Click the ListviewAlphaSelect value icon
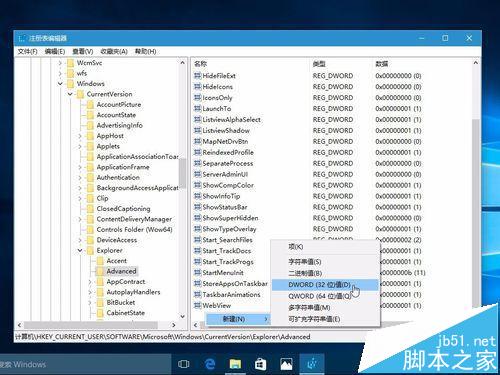 pos(198,120)
